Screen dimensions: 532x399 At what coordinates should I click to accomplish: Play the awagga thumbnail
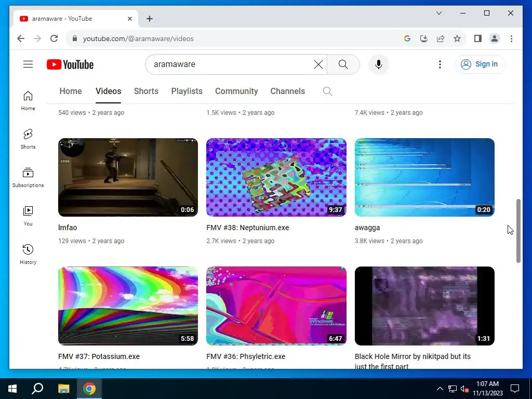click(424, 177)
